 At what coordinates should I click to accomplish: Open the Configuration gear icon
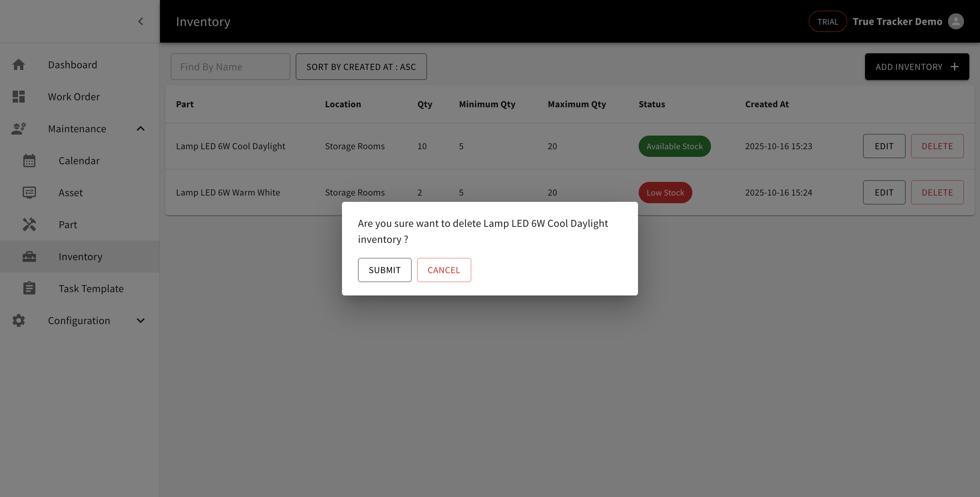19,320
